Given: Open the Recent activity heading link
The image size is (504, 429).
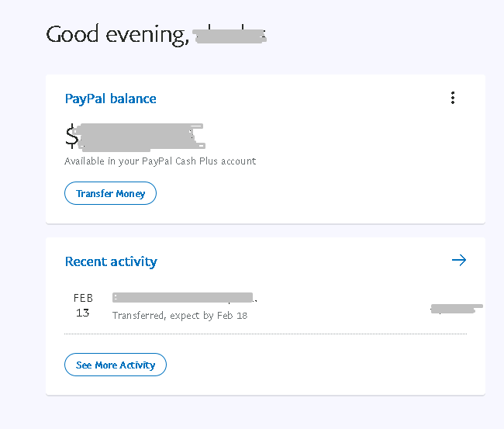Looking at the screenshot, I should [x=111, y=261].
